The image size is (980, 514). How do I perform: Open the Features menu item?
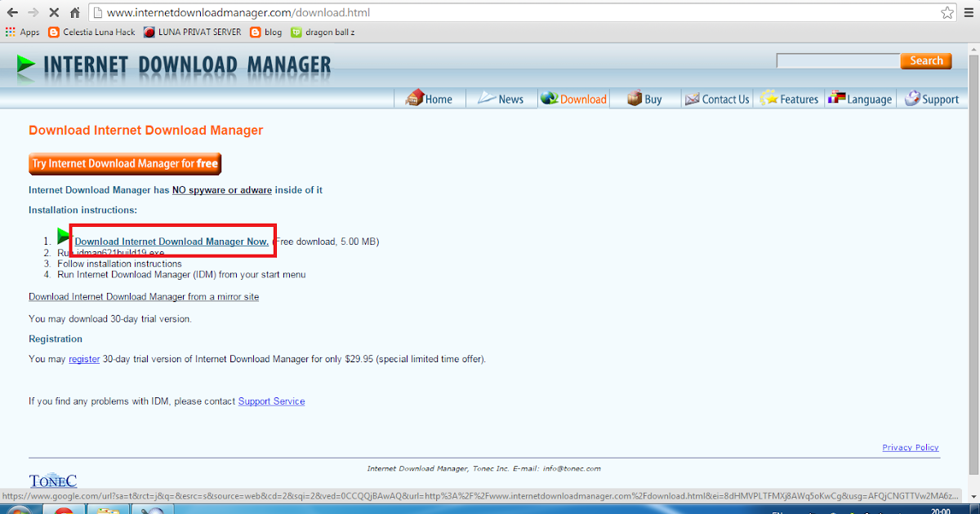(x=789, y=99)
